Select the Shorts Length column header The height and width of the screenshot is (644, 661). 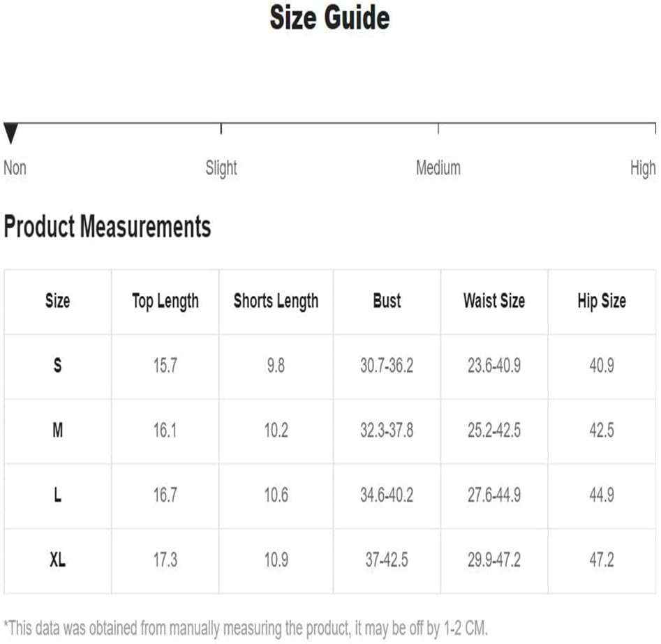click(276, 302)
